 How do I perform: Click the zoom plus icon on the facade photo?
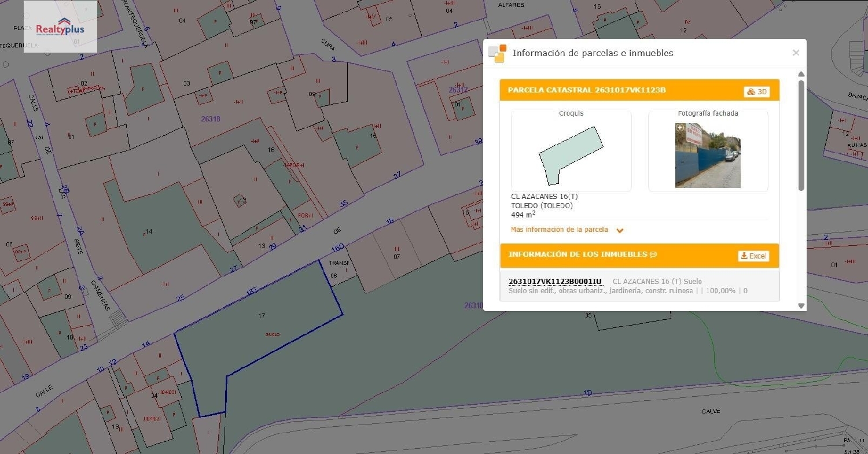[x=681, y=127]
